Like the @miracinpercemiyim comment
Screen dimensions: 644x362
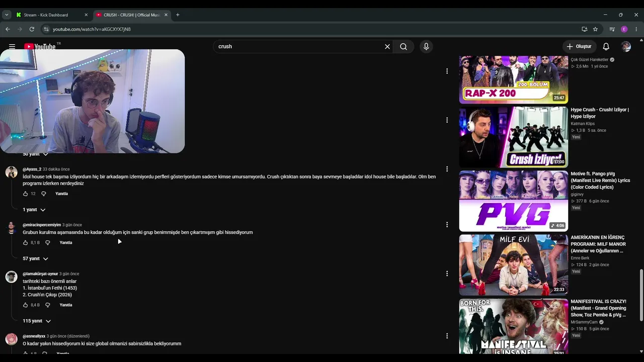point(25,242)
